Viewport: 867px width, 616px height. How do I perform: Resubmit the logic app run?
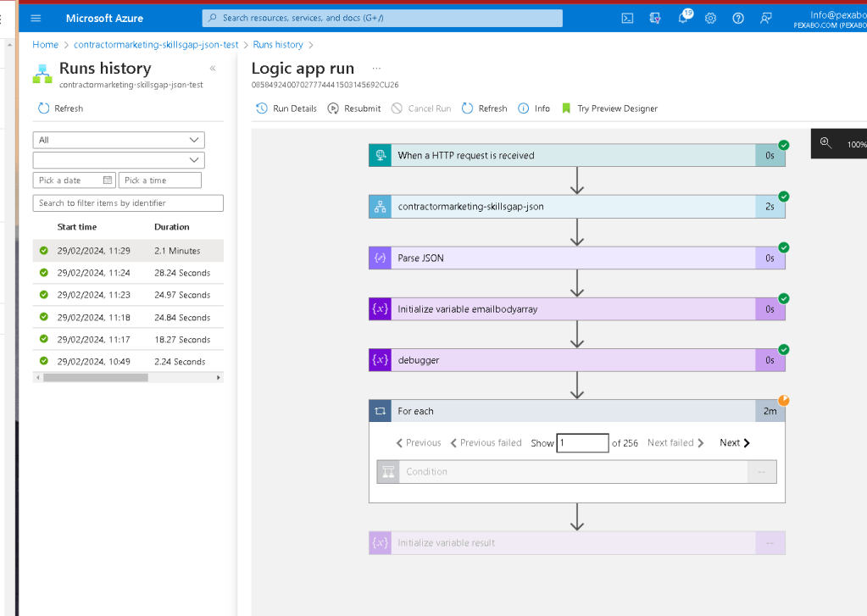tap(354, 108)
